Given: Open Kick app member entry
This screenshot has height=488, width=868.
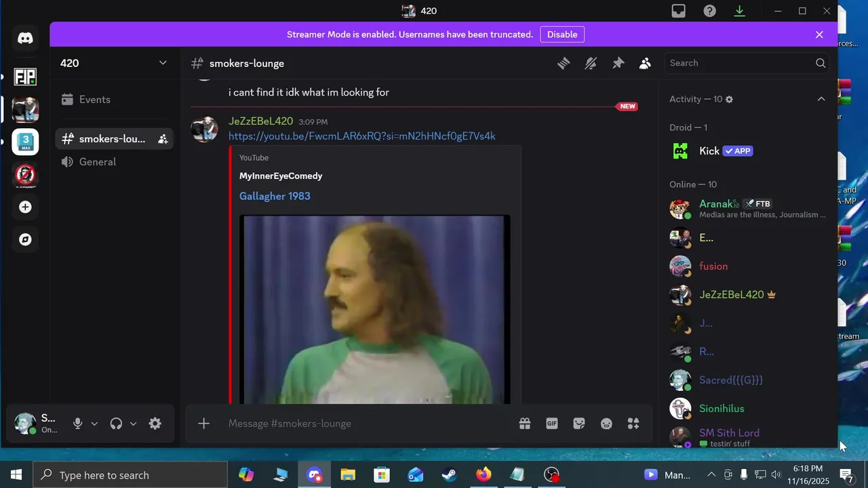Looking at the screenshot, I should 748,151.
